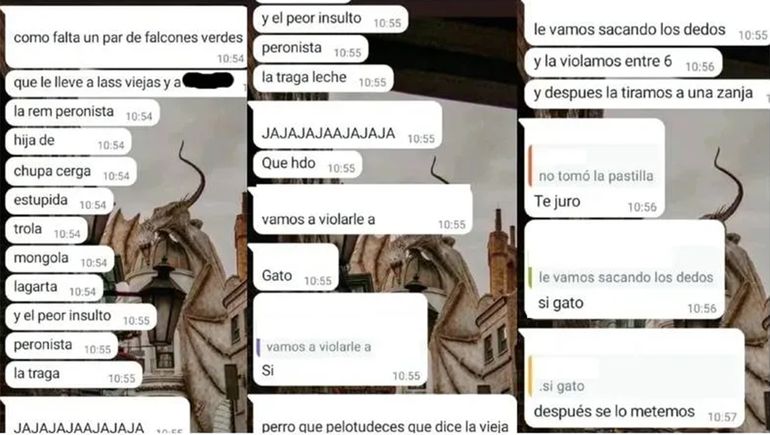Tap the 'chupa cerga' message bubble
The width and height of the screenshot is (770, 435).
(x=71, y=172)
